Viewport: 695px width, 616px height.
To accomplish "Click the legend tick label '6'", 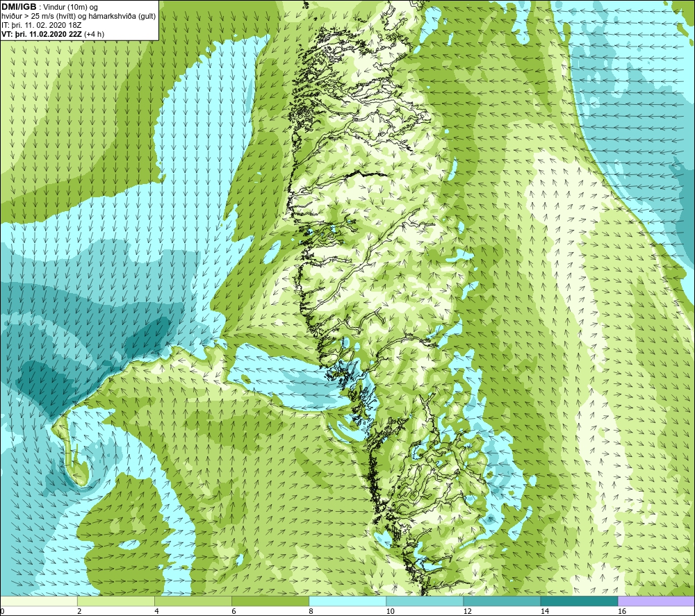I will pos(233,612).
